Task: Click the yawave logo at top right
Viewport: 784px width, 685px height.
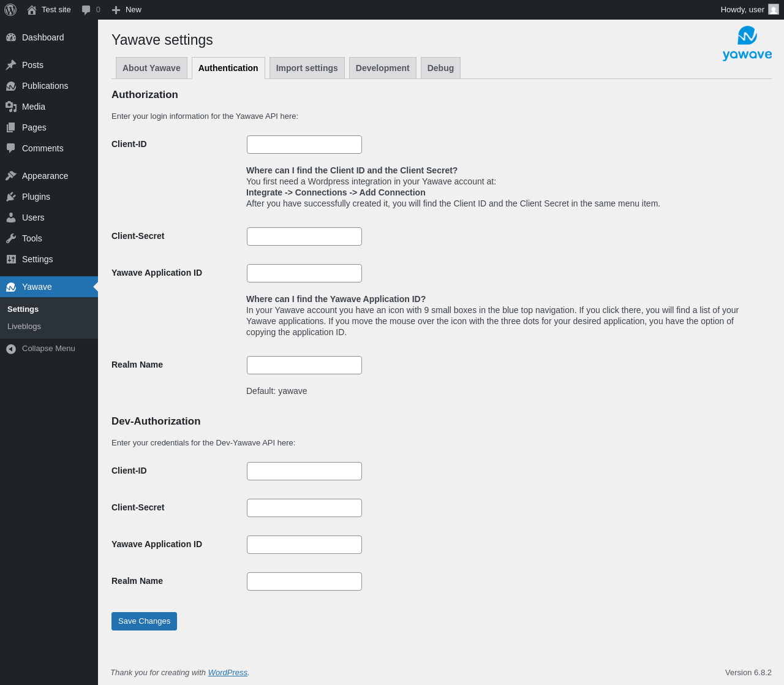Action: [747, 43]
